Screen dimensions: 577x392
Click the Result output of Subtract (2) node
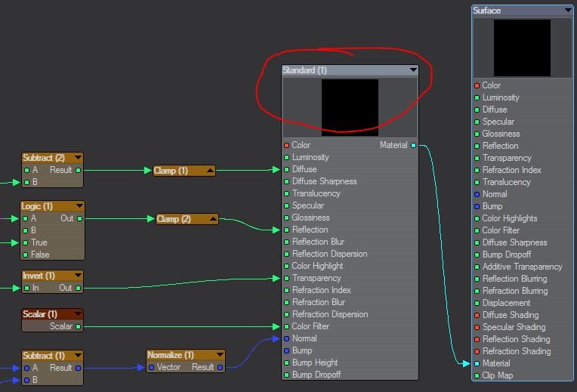79,170
